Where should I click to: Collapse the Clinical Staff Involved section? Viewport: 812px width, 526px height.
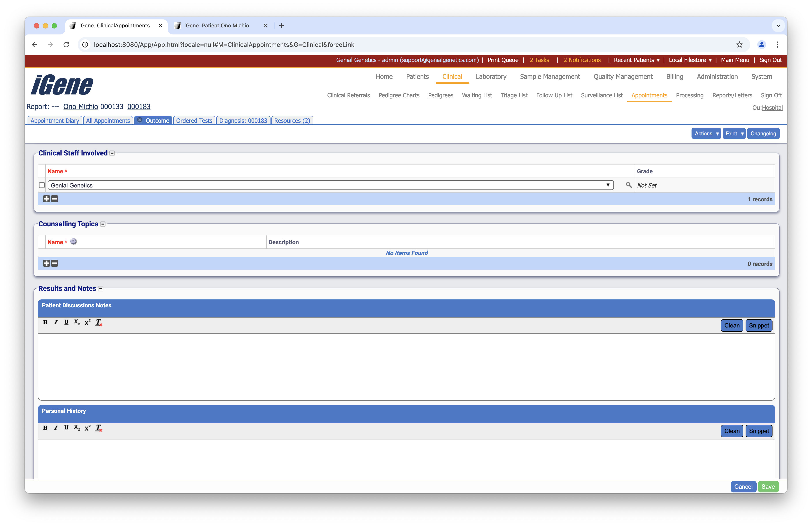(x=112, y=153)
